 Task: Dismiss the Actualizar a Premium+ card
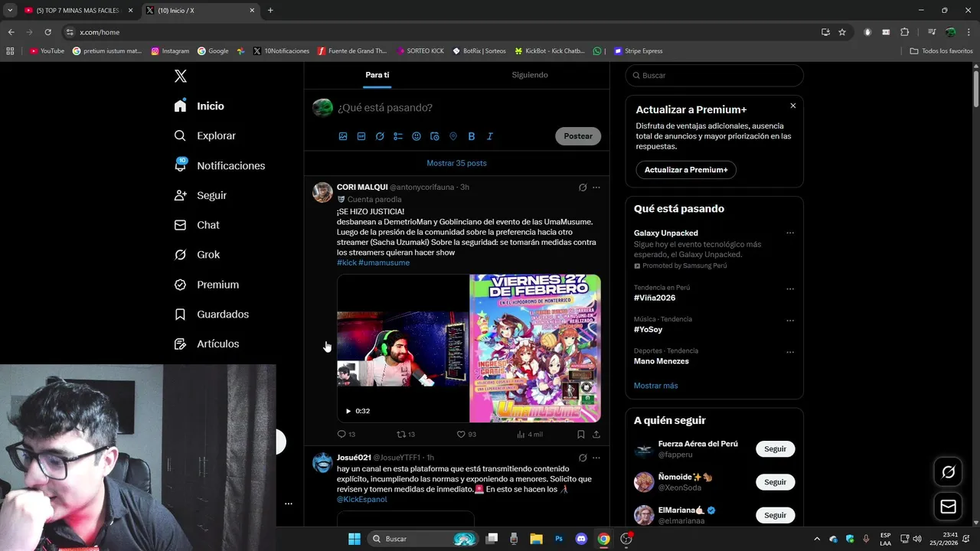[x=793, y=106]
